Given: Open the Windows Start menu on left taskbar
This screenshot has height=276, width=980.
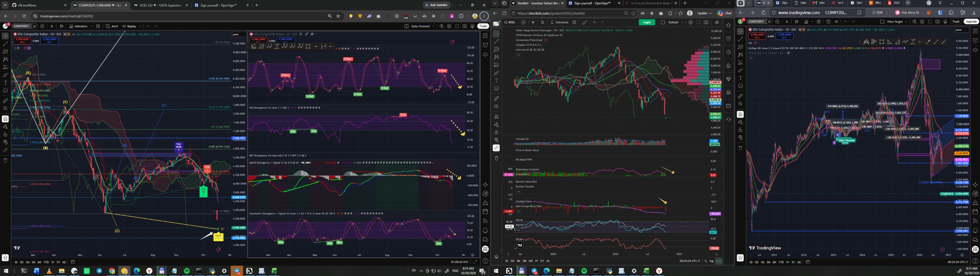Looking at the screenshot, I should pyautogui.click(x=6, y=271).
